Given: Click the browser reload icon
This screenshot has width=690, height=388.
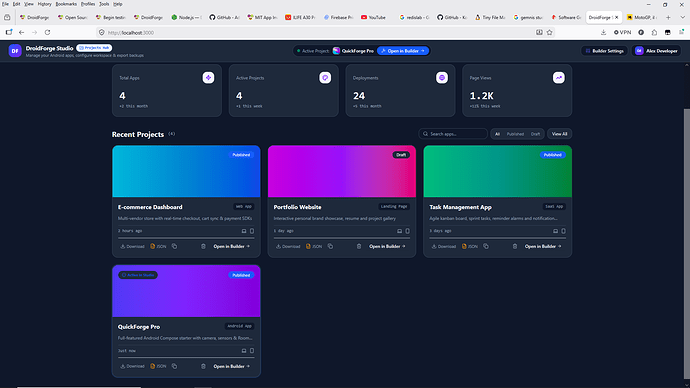Looking at the screenshot, I should click(x=48, y=32).
